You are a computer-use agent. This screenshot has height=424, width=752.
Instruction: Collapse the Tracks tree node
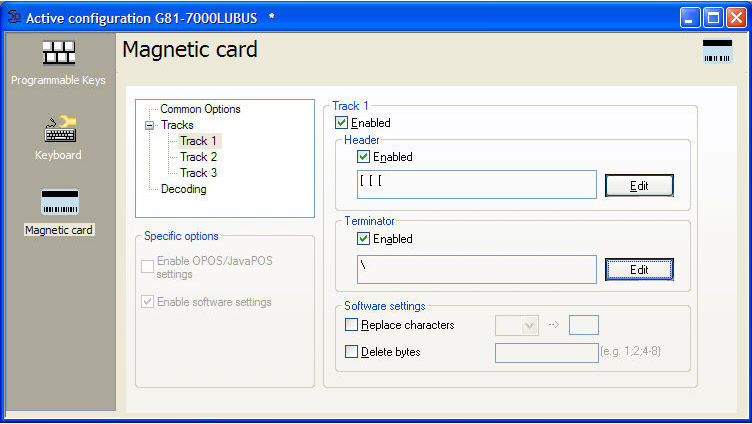click(x=149, y=125)
